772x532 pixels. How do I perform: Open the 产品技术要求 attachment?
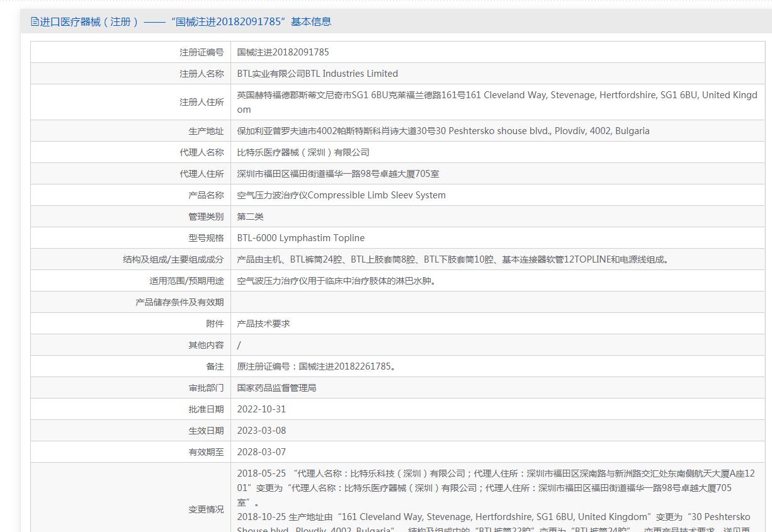click(263, 324)
